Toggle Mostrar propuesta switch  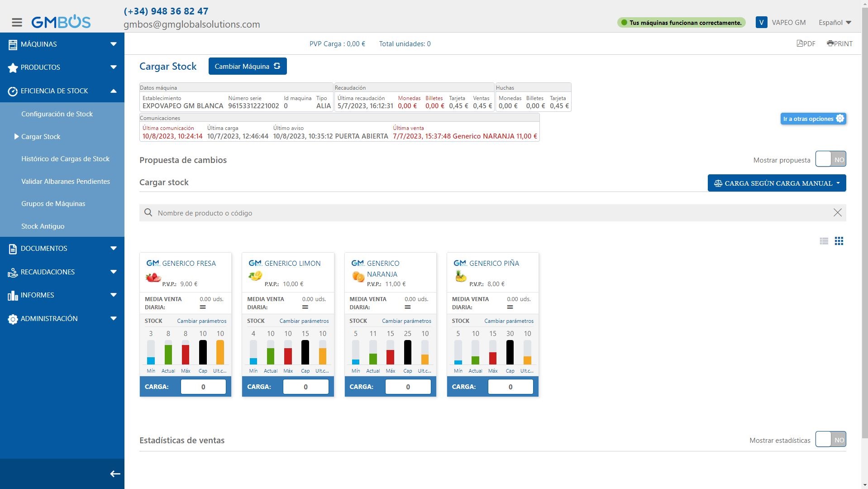pos(830,159)
